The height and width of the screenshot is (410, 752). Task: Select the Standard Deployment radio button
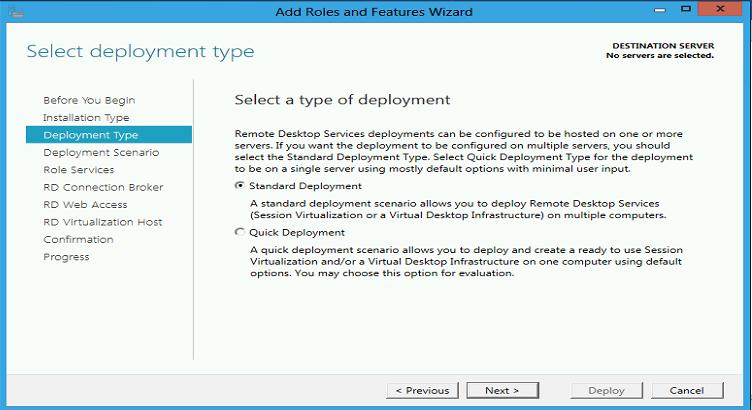click(x=239, y=186)
